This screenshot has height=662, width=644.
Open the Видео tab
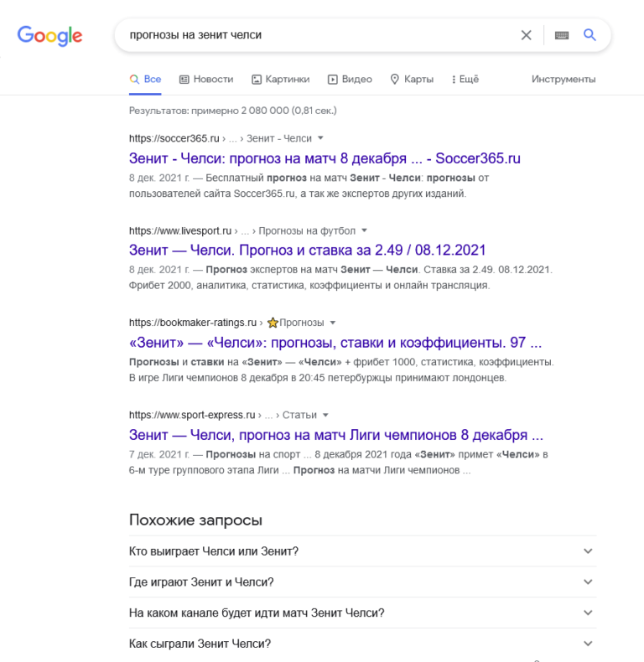(350, 79)
